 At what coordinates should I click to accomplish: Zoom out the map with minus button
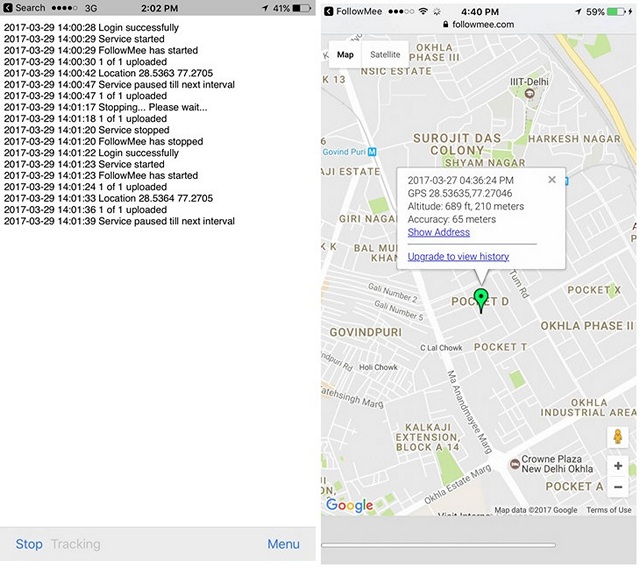618,487
